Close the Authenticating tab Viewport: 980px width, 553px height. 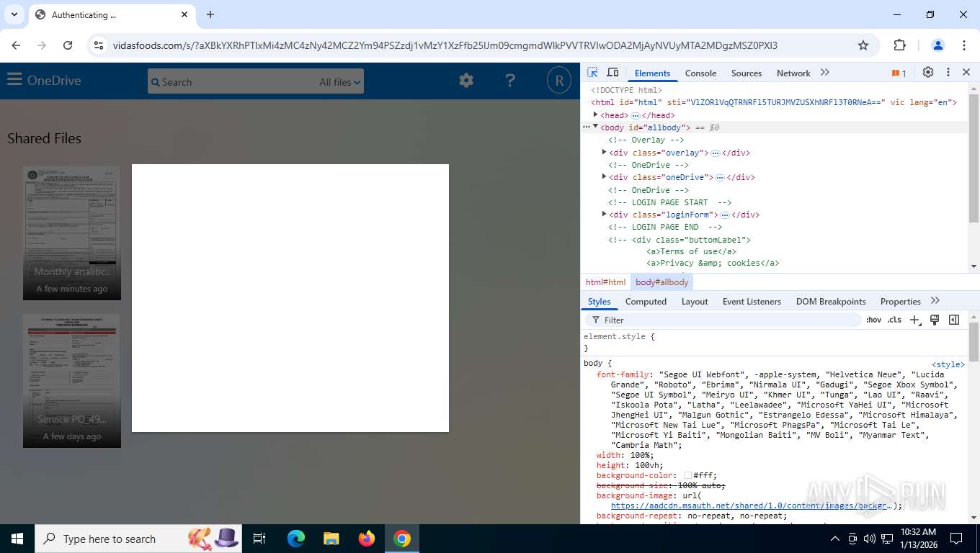tap(184, 14)
